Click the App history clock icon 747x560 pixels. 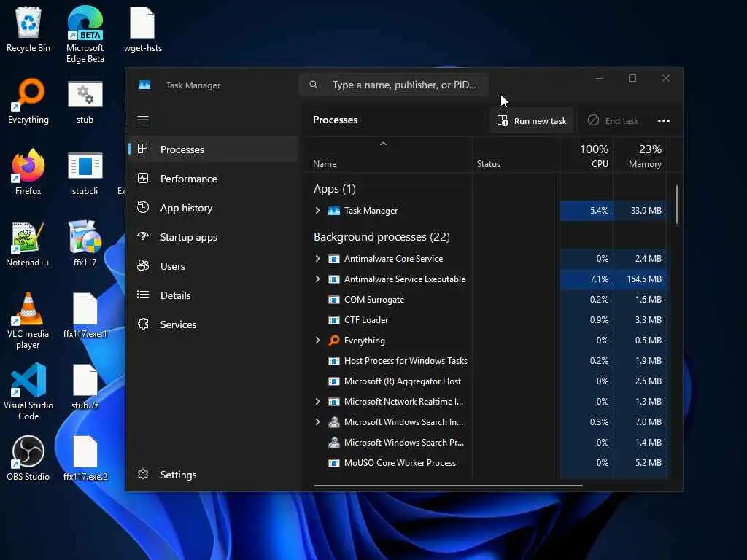[x=142, y=207]
